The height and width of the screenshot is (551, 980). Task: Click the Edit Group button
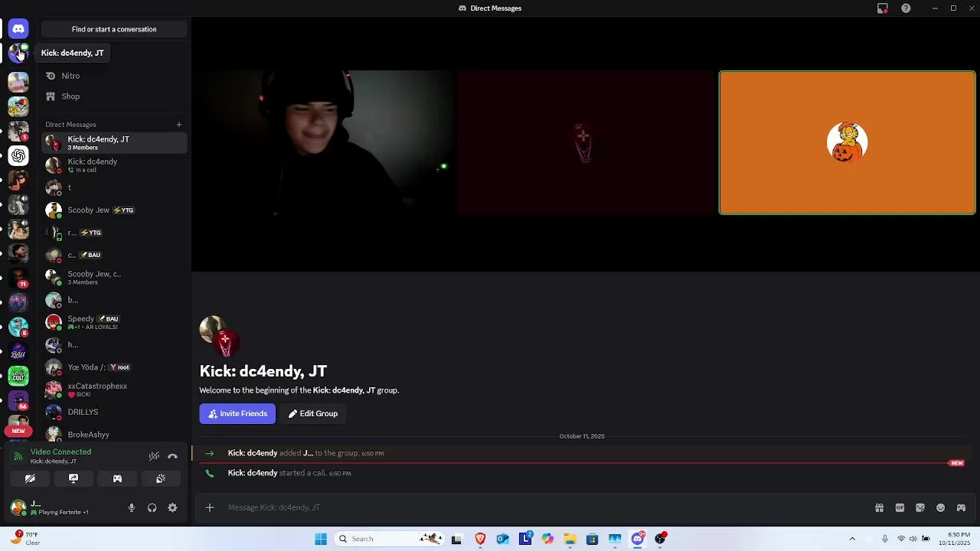(312, 413)
